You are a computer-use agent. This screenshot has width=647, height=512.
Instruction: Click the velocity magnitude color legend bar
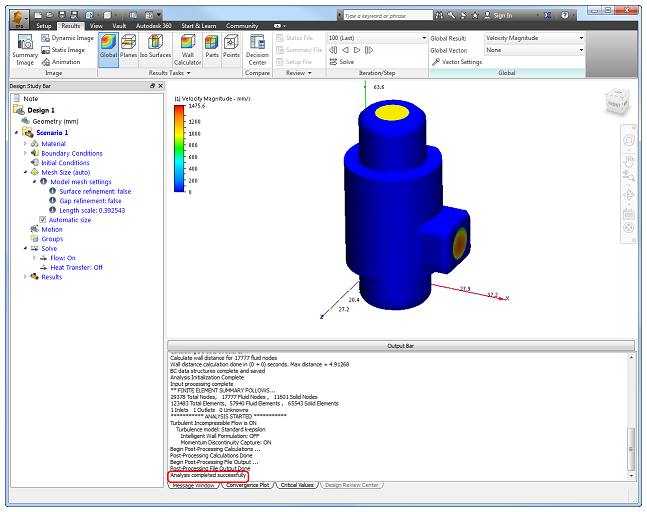coord(179,149)
